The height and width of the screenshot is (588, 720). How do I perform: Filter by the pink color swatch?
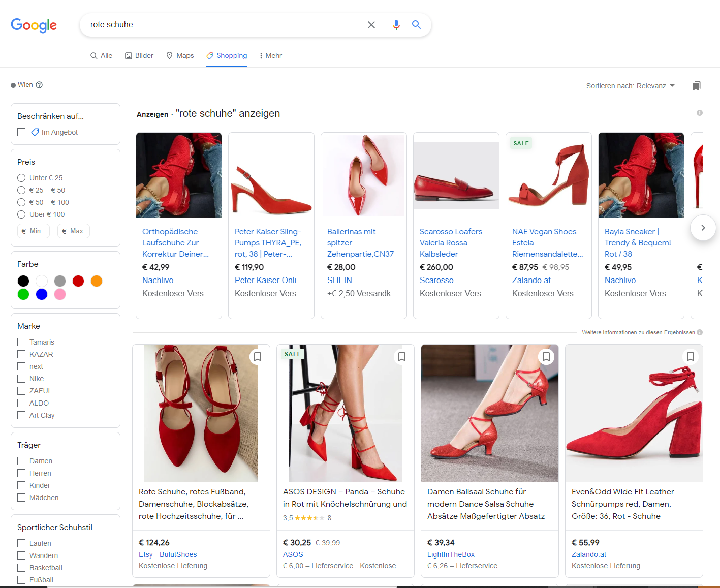[x=60, y=294]
